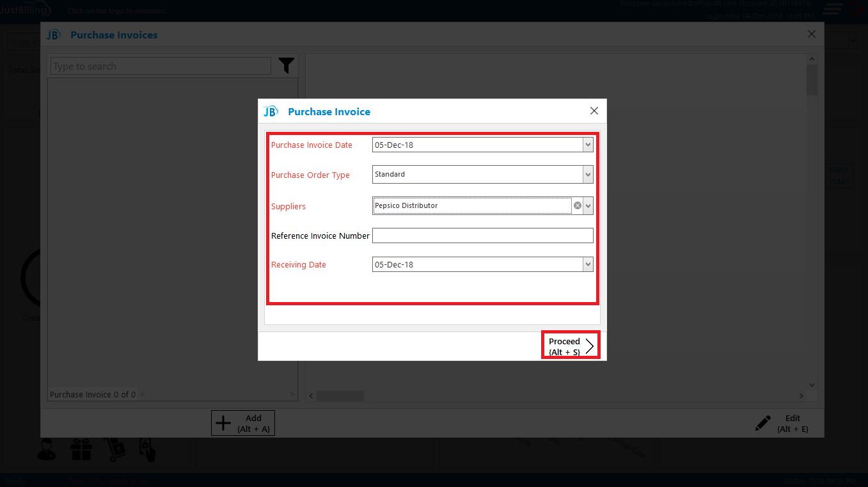Viewport: 868px width, 487px height.
Task: Click the customer person icon in bottom bar
Action: point(47,450)
